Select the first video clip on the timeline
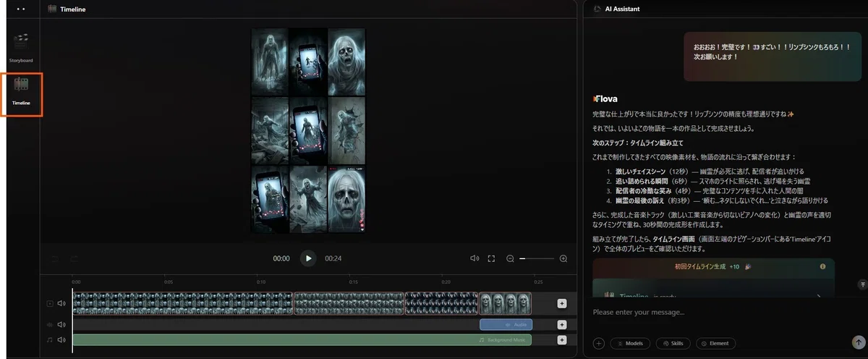The image size is (868, 359). coord(182,304)
